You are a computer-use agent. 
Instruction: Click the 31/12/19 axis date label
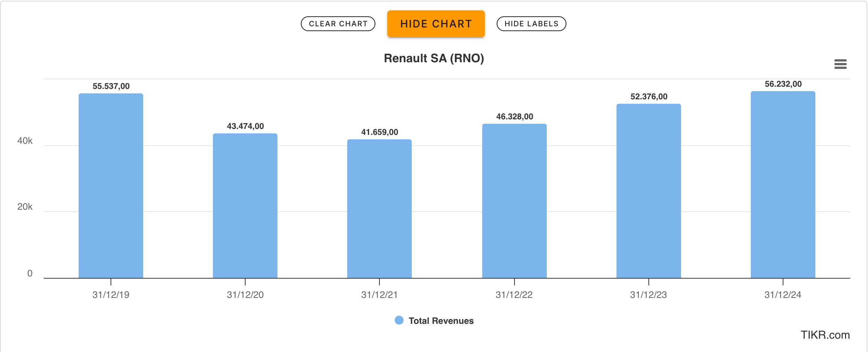coord(111,295)
